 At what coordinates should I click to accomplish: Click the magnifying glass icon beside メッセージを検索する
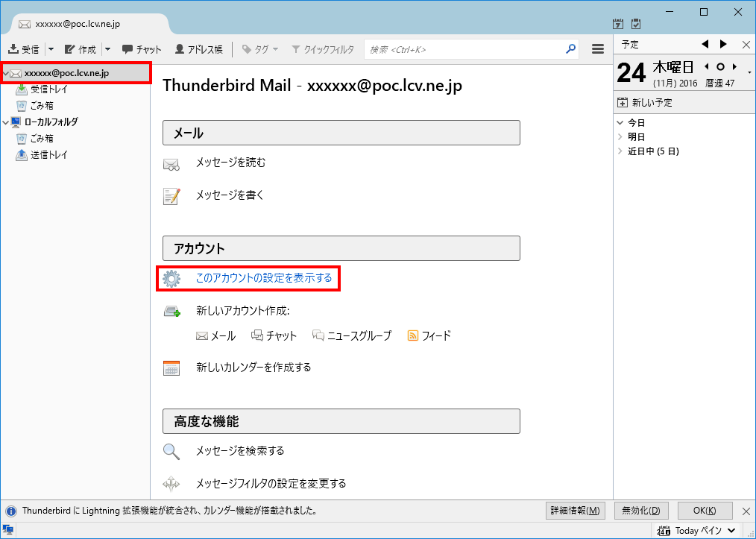click(171, 452)
